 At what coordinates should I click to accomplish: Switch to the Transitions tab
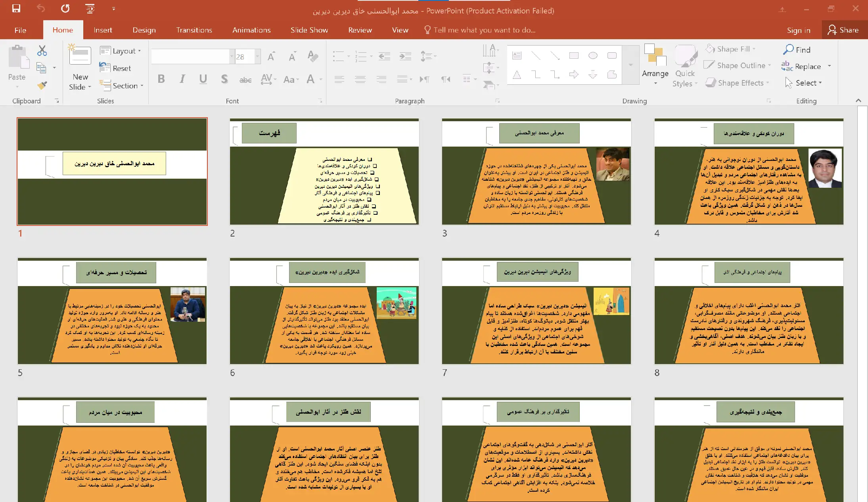click(194, 30)
